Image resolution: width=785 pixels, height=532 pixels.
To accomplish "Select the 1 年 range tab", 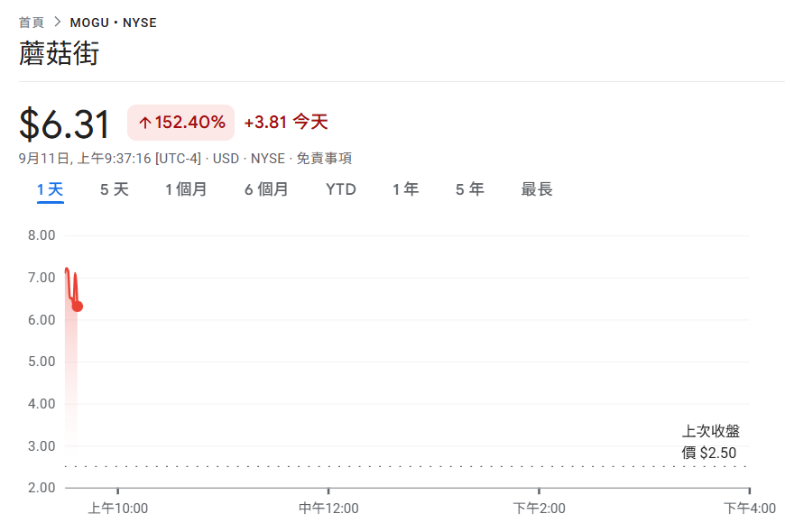I will pyautogui.click(x=405, y=189).
